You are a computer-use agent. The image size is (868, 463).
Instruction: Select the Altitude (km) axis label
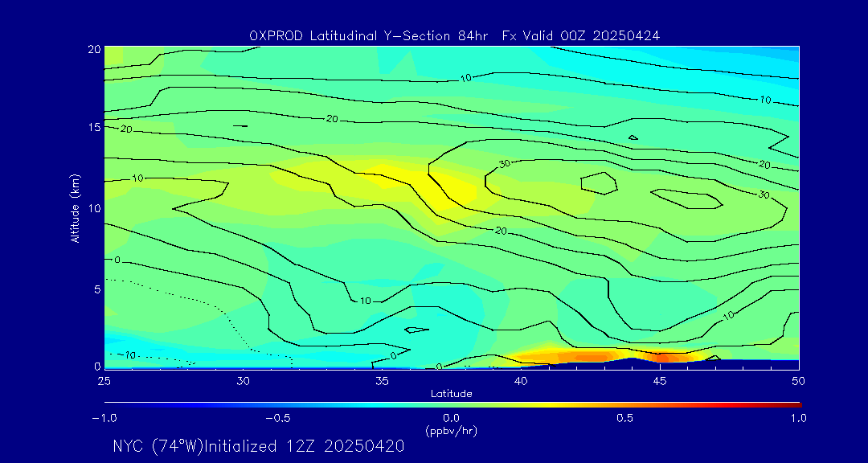(75, 207)
